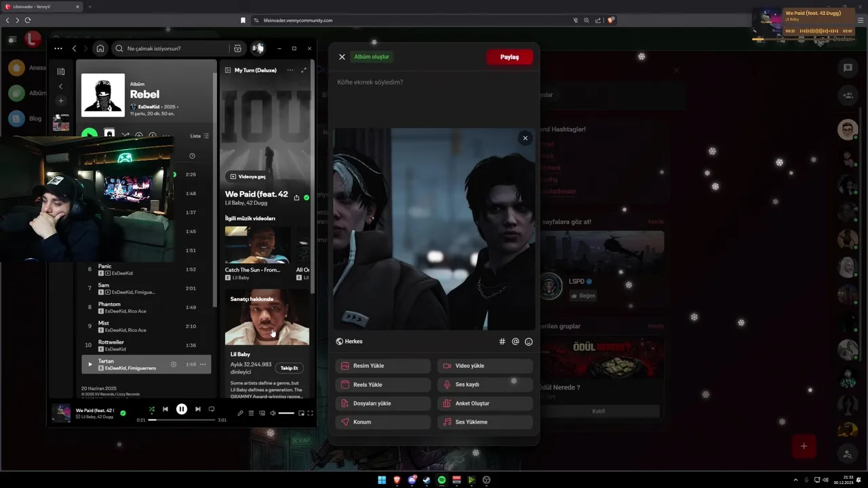Seek on Spotify song progress bar

pyautogui.click(x=182, y=420)
